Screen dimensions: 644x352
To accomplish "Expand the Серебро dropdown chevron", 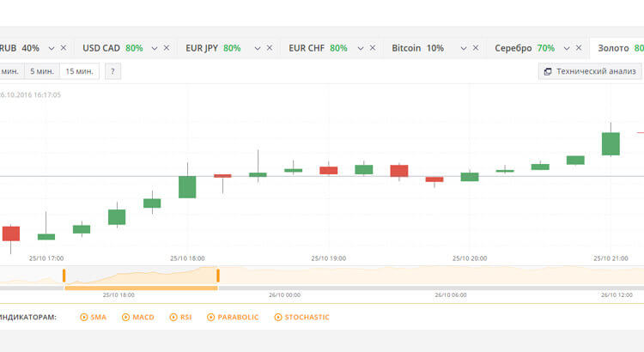I will (x=567, y=48).
